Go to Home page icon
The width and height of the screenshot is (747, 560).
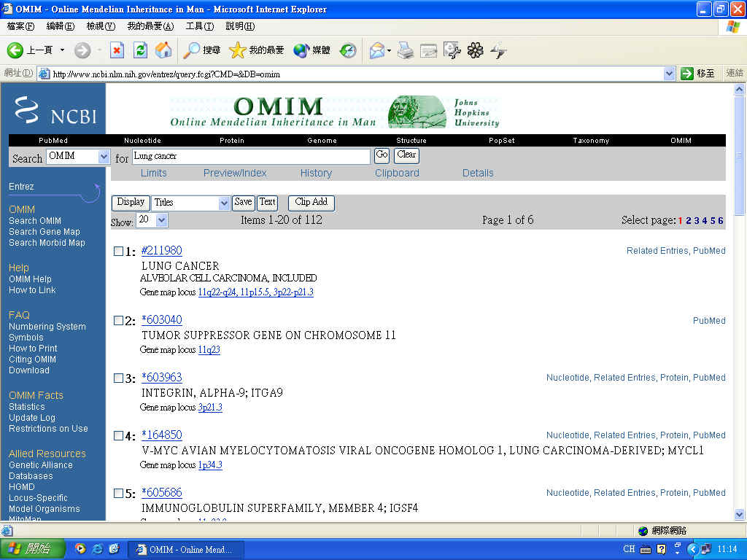tap(163, 50)
